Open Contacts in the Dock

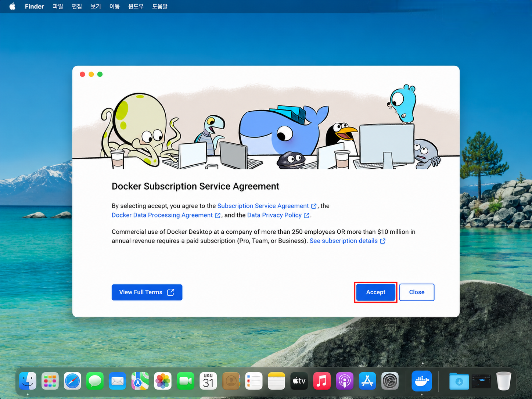click(231, 381)
